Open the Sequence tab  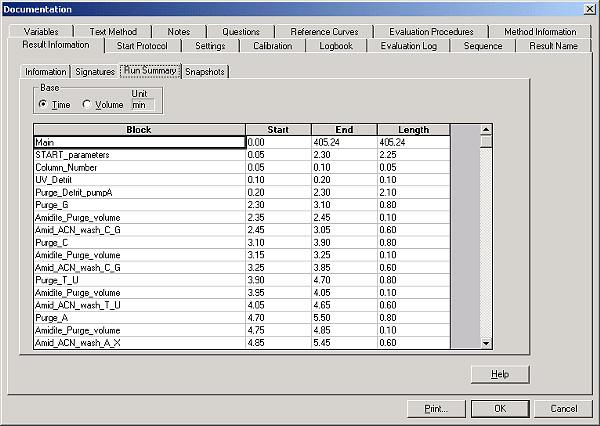(483, 46)
